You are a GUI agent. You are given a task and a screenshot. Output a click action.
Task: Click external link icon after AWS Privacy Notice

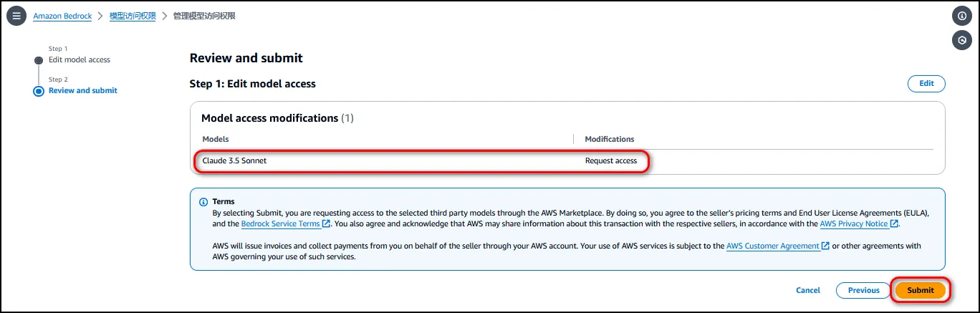[894, 223]
